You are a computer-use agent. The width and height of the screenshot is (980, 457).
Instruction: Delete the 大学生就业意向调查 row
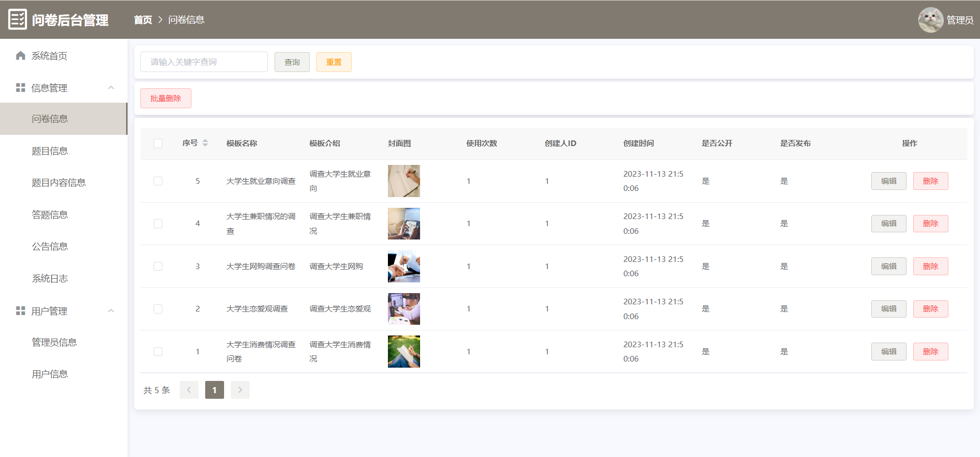click(x=930, y=181)
